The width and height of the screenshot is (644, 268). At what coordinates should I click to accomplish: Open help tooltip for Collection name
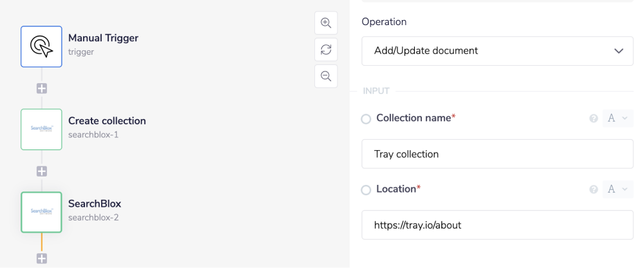coord(594,119)
